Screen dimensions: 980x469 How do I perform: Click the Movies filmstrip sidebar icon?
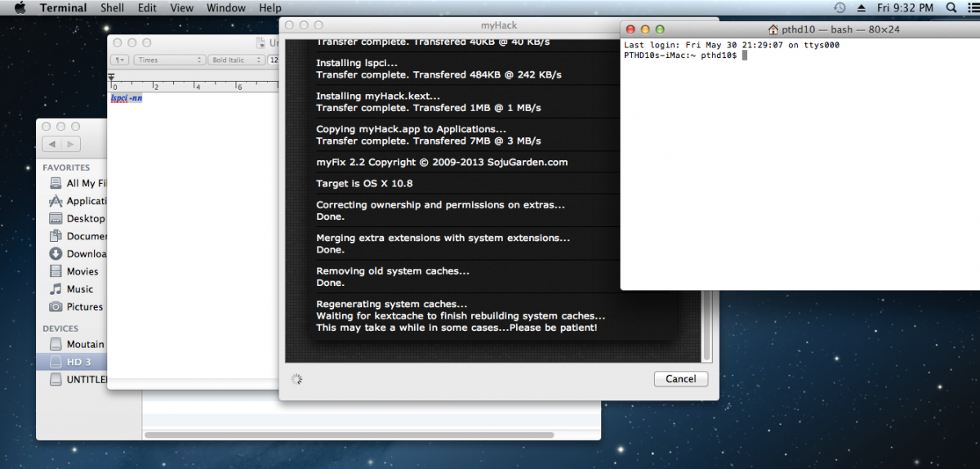point(56,271)
